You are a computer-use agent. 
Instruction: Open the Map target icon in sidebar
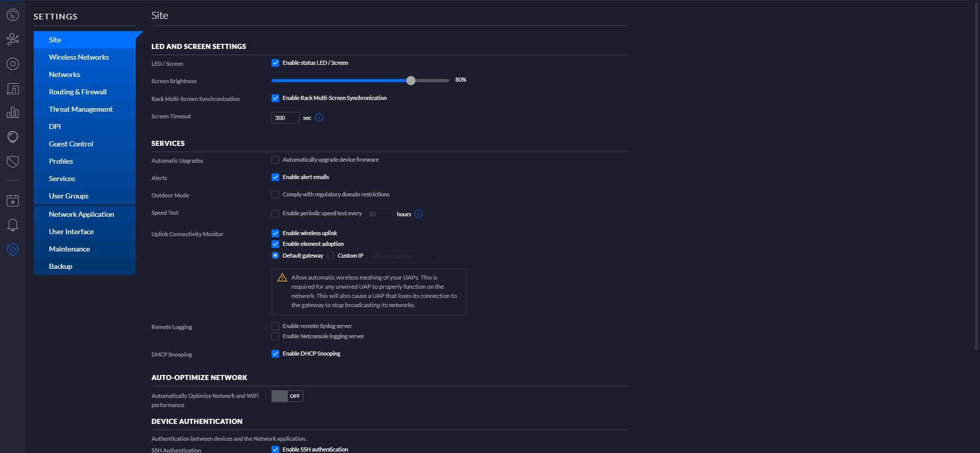[x=13, y=64]
